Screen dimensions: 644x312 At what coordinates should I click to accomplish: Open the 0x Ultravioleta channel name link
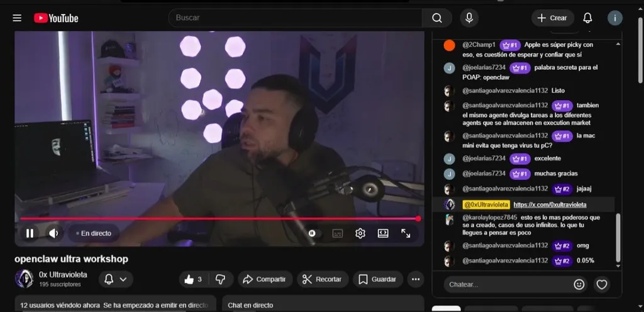click(63, 275)
